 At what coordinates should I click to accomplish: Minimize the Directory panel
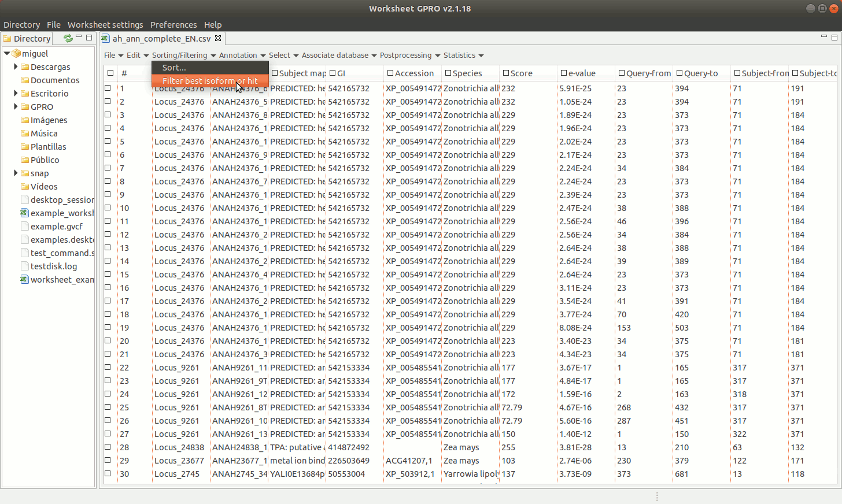(79, 37)
